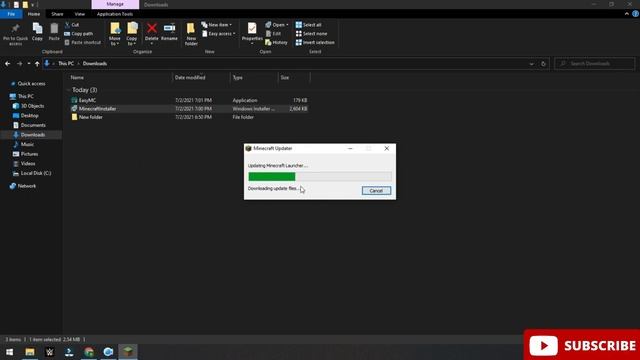Viewport: 640px width, 360px height.
Task: Click the Refresh button
Action: pyautogui.click(x=543, y=64)
